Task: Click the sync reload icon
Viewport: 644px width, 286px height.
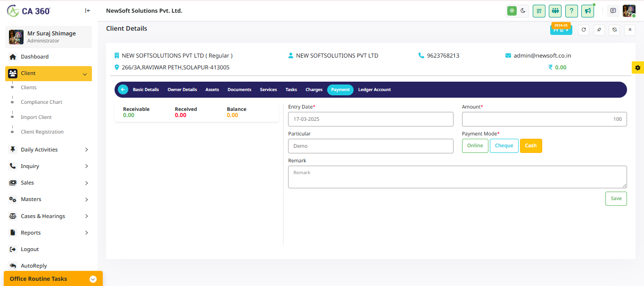Action: (614, 30)
